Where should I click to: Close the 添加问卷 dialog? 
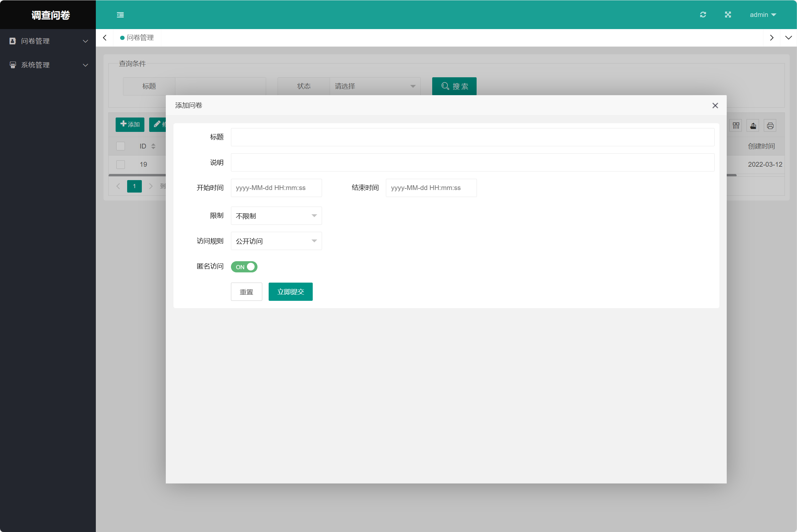pyautogui.click(x=715, y=105)
